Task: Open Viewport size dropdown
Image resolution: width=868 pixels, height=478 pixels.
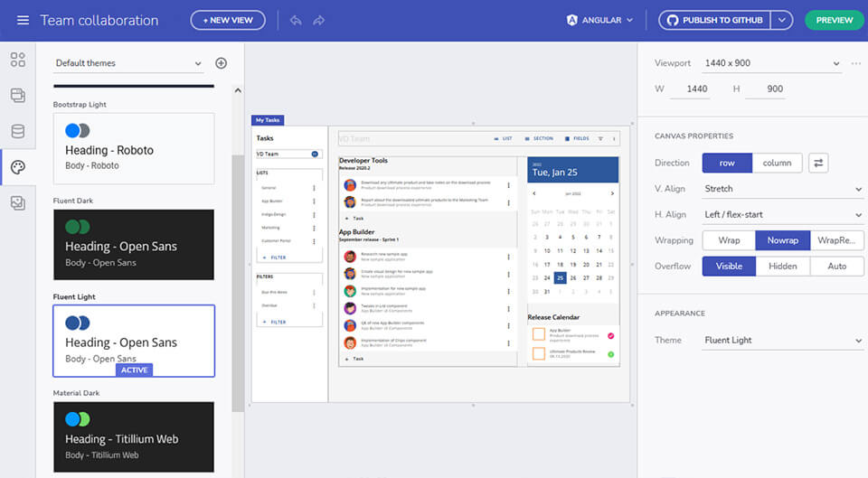Action: coord(771,63)
